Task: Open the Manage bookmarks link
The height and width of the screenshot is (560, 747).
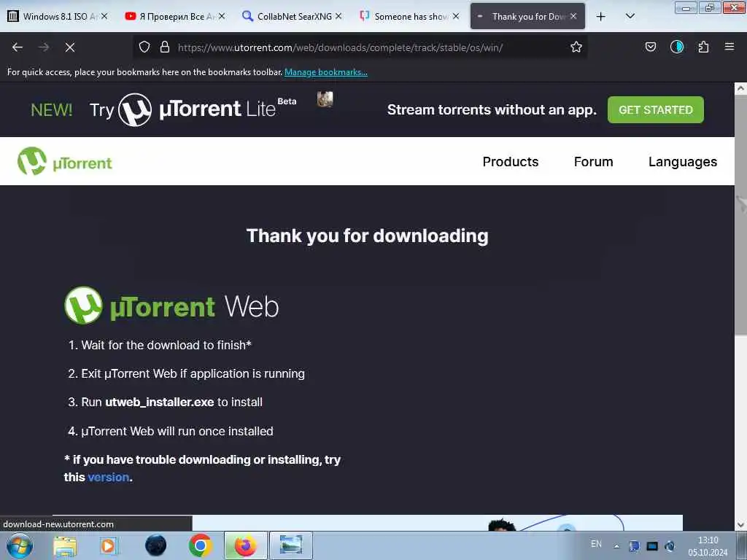Action: click(x=326, y=72)
